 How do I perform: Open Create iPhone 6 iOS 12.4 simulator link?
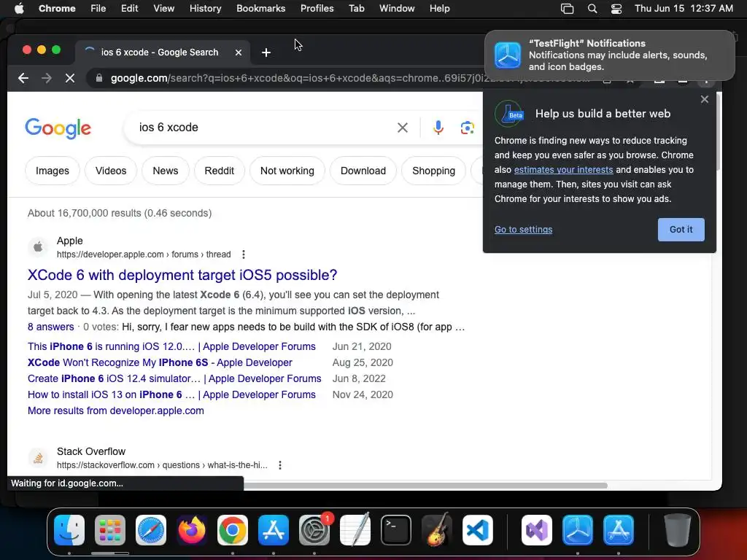(174, 378)
